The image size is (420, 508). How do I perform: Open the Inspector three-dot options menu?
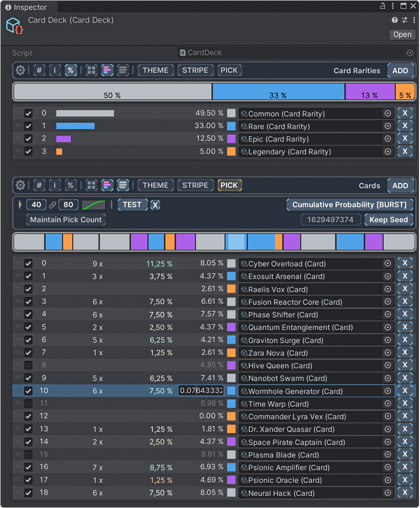[393, 6]
